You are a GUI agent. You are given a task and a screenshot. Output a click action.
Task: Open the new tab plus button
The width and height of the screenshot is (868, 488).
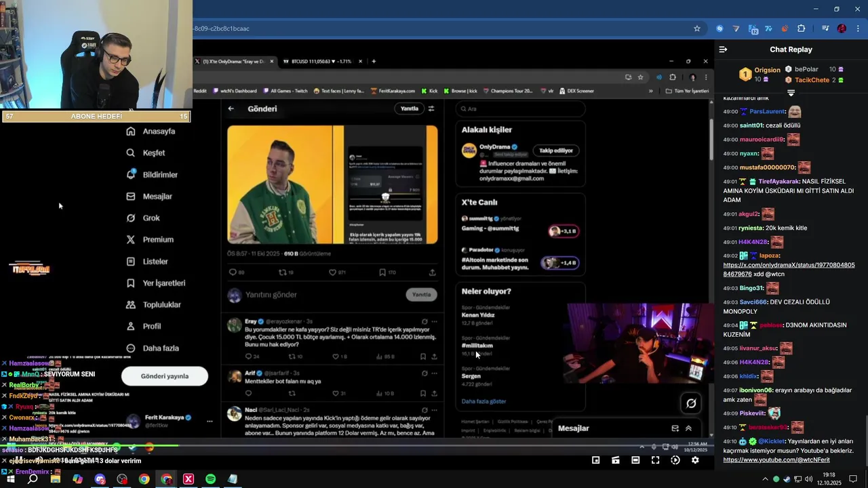click(x=374, y=61)
